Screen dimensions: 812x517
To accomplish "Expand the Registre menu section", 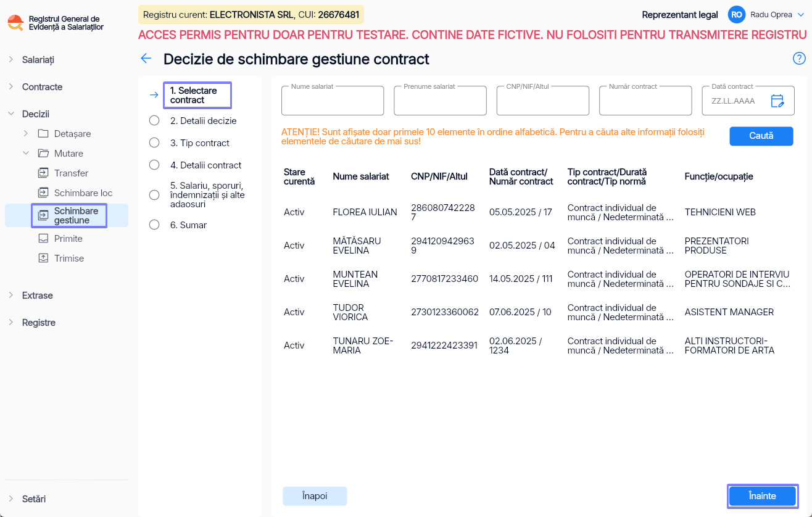I will point(10,322).
